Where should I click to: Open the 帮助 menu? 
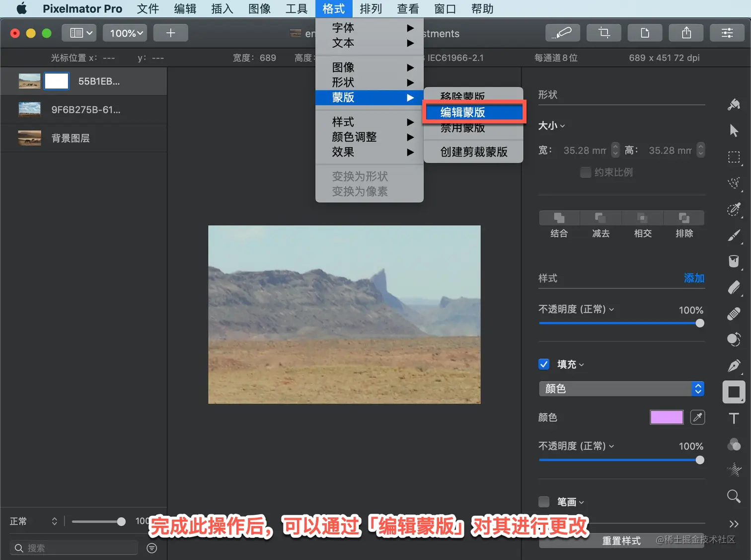[482, 9]
